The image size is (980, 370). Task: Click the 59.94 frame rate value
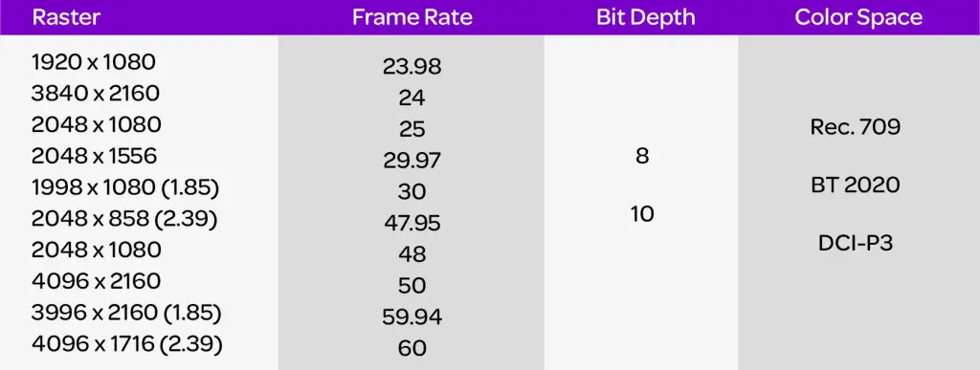click(x=412, y=317)
